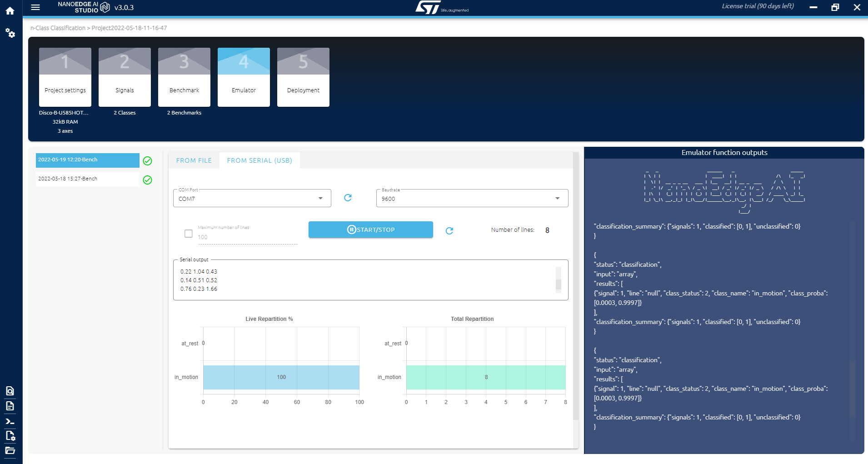The width and height of the screenshot is (868, 464).
Task: Go to the Deployment step 5
Action: point(303,76)
